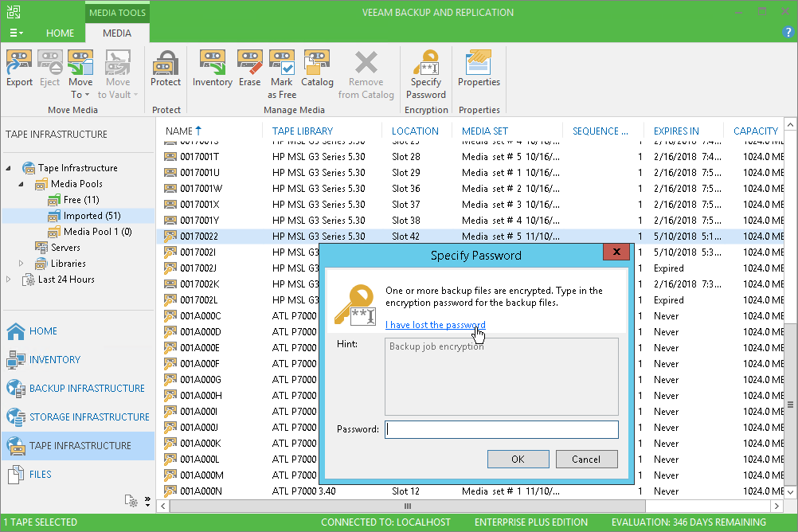Click the Catalog tape icon
The width and height of the screenshot is (798, 532).
(317, 68)
